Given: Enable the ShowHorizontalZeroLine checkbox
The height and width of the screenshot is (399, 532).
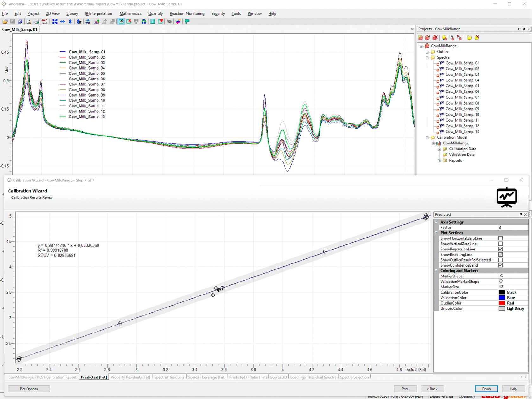Looking at the screenshot, I should pos(500,238).
